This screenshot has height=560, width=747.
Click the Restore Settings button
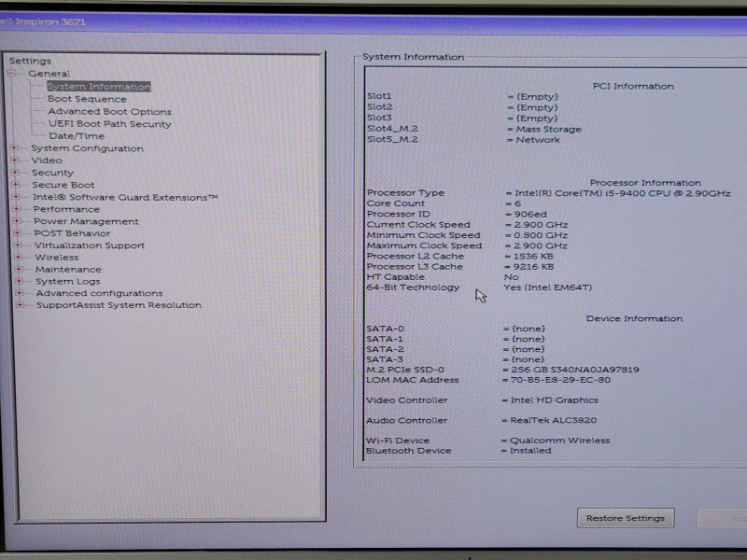[626, 518]
